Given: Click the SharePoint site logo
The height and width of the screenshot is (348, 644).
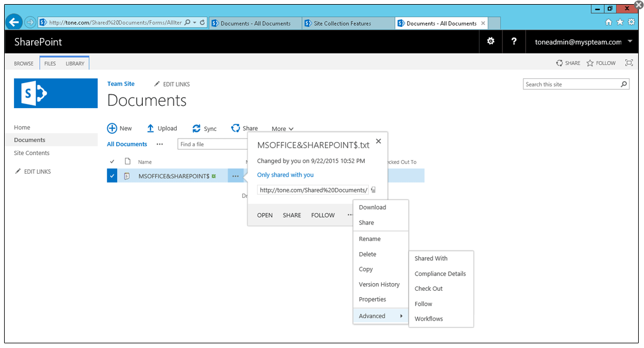Looking at the screenshot, I should [x=56, y=93].
